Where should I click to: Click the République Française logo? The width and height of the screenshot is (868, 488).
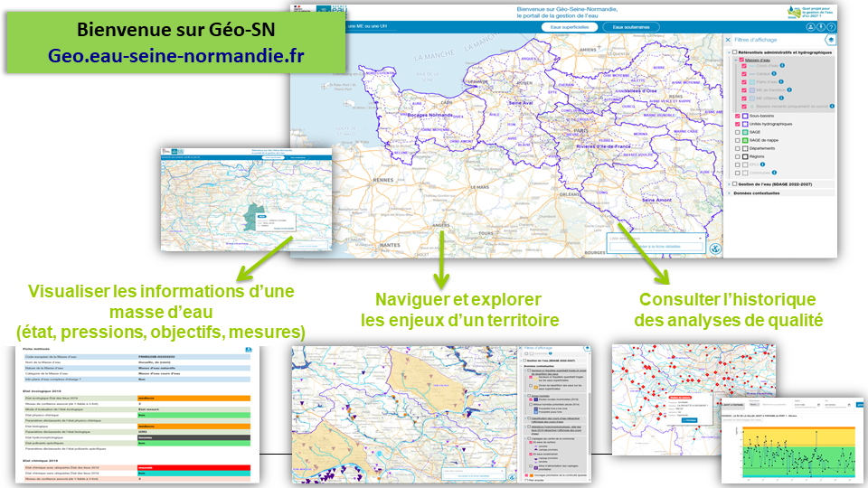[302, 9]
